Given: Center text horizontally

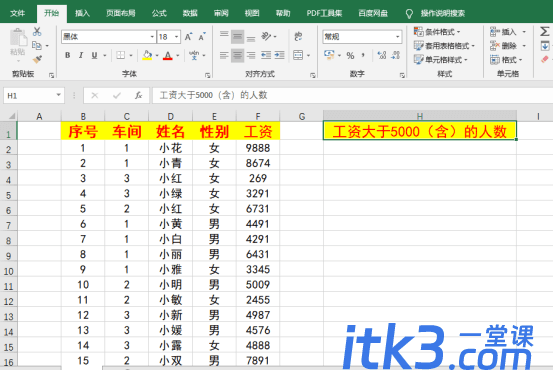Looking at the screenshot, I should [x=237, y=55].
